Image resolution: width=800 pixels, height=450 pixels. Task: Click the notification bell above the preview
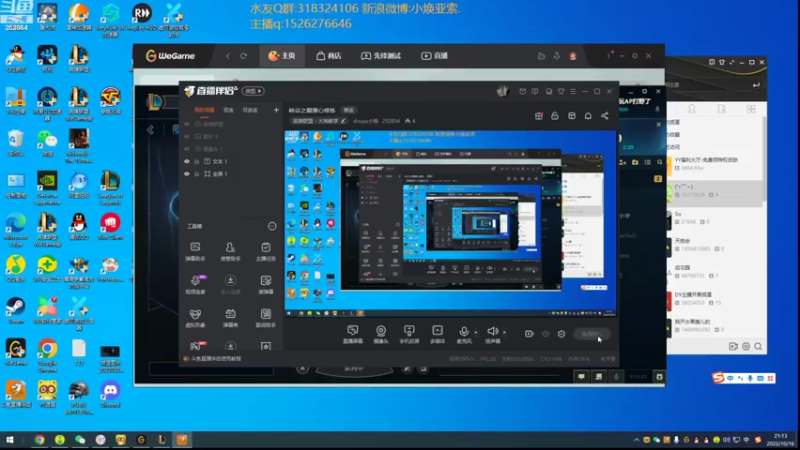[588, 116]
